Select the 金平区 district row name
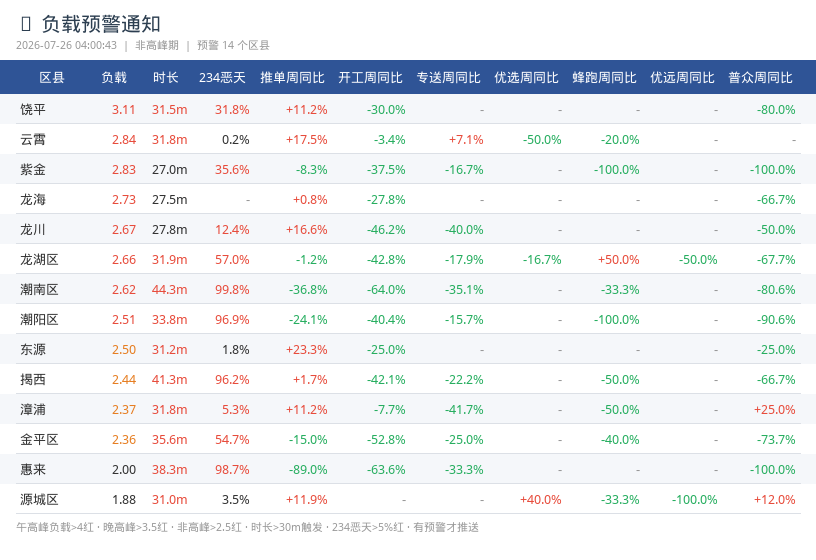816x560 pixels. point(39,440)
